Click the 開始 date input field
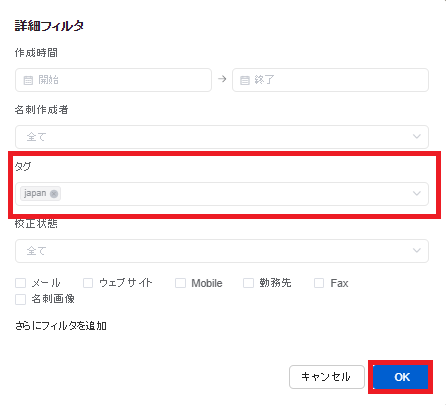The width and height of the screenshot is (446, 405). coord(113,80)
